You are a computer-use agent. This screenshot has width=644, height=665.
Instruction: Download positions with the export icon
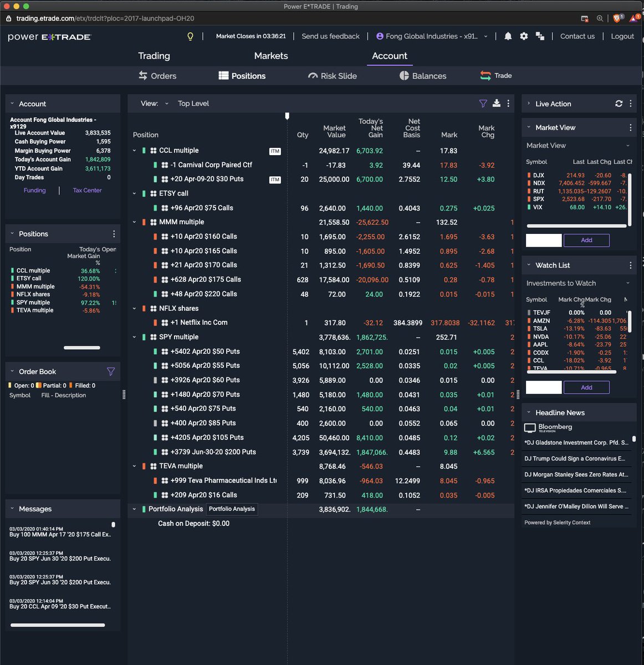point(497,103)
